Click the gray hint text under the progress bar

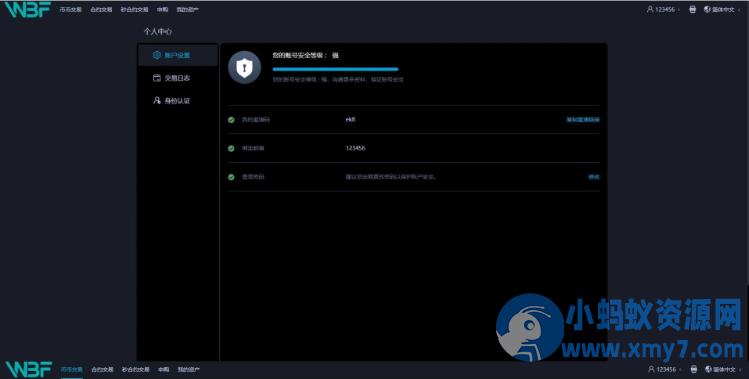(x=338, y=80)
